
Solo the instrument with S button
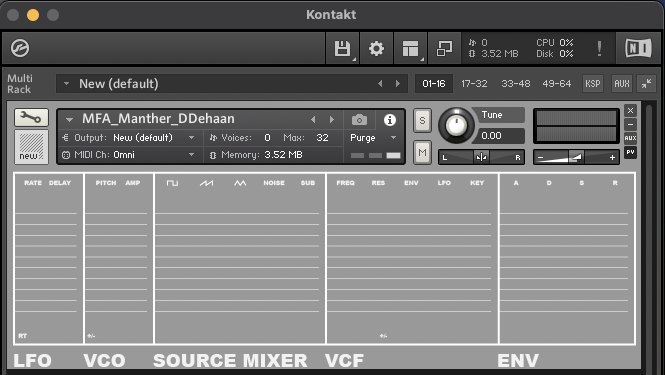click(x=422, y=120)
